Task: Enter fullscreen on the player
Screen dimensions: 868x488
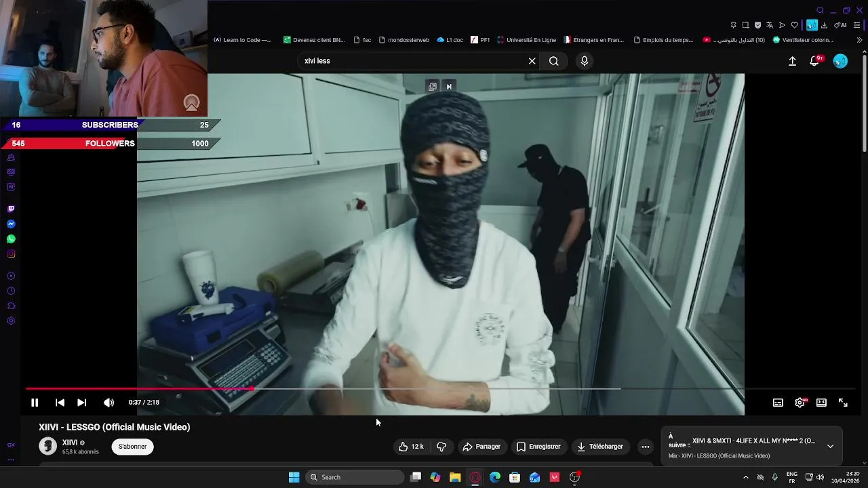Action: 843,403
